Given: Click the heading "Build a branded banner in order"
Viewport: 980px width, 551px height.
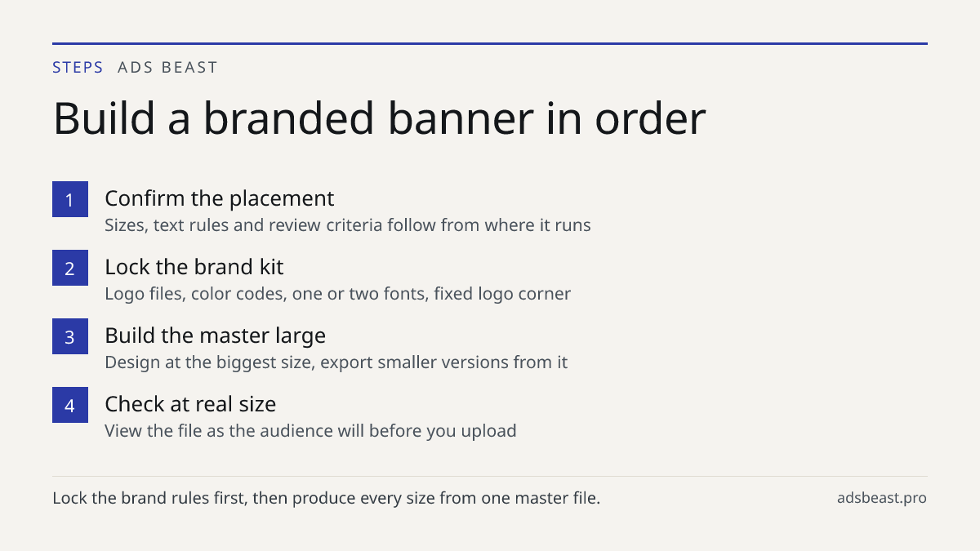Looking at the screenshot, I should coord(379,118).
